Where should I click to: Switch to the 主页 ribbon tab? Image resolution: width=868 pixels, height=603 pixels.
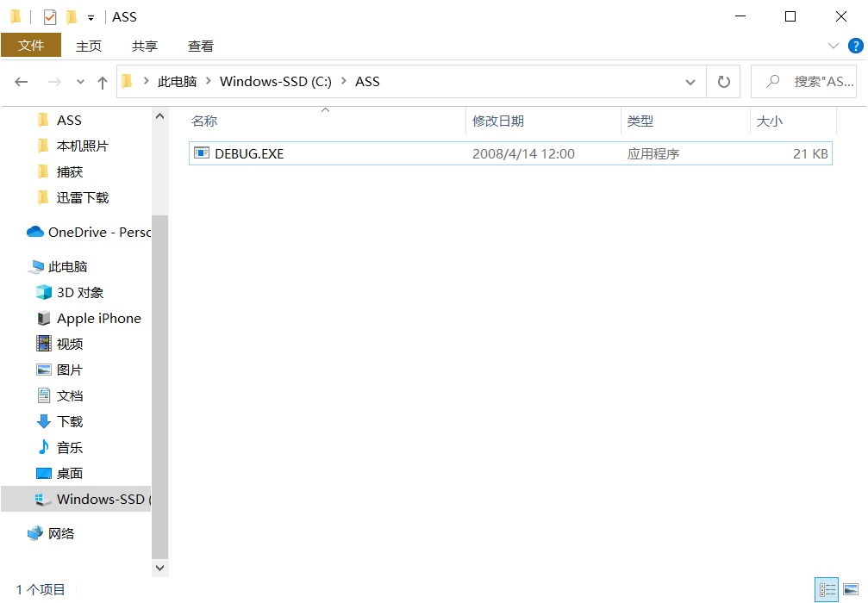pyautogui.click(x=89, y=46)
